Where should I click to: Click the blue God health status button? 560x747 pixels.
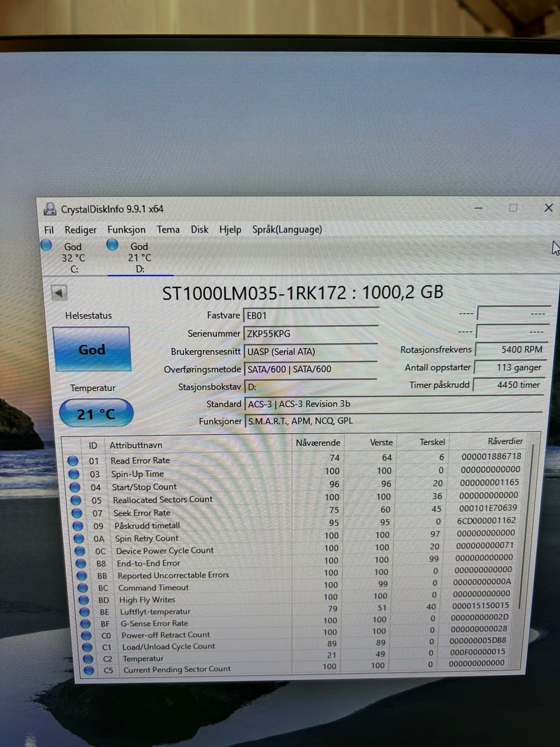click(92, 349)
